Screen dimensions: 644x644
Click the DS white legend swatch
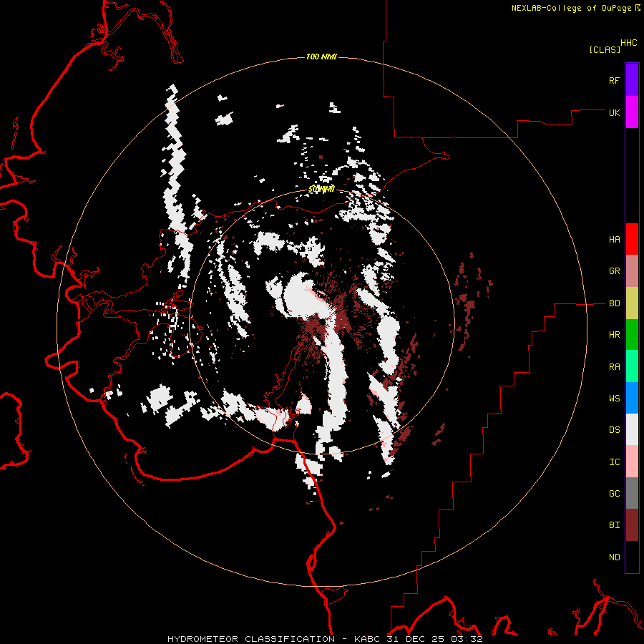[632, 429]
